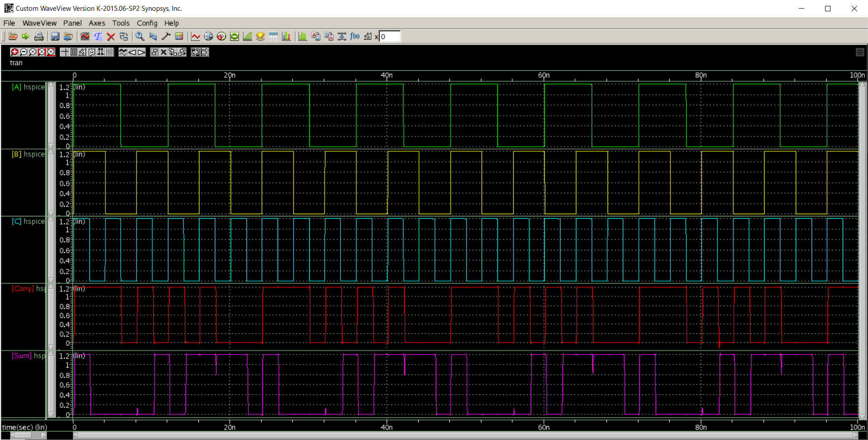Save the current session
The image size is (868, 440).
pyautogui.click(x=55, y=37)
